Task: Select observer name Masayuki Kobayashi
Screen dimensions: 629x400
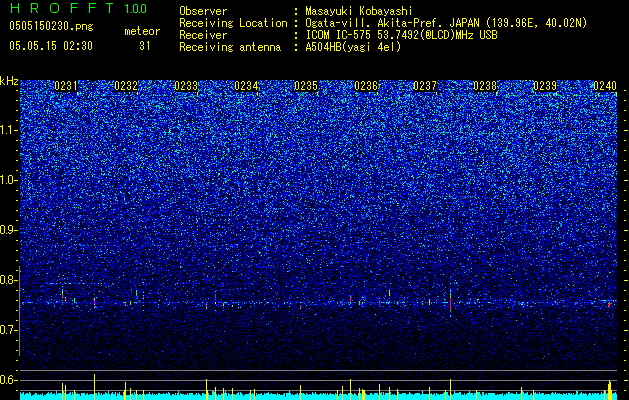Action: tap(359, 11)
